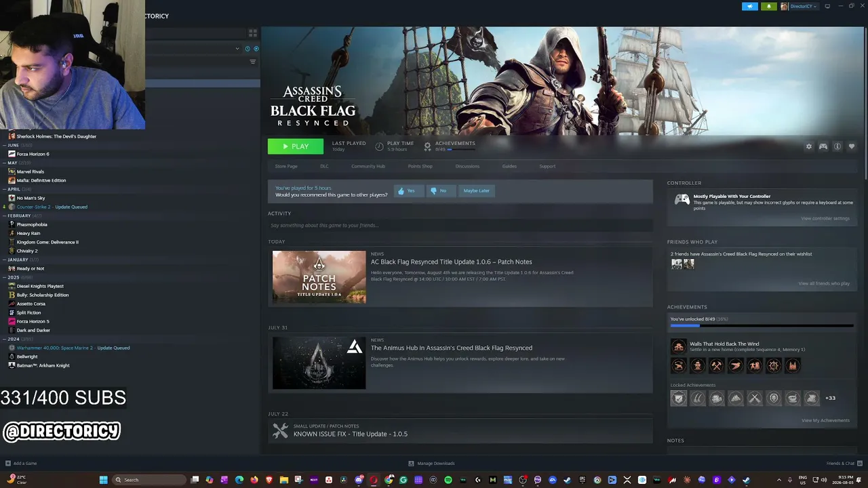Open the green notifications bell

point(769,6)
